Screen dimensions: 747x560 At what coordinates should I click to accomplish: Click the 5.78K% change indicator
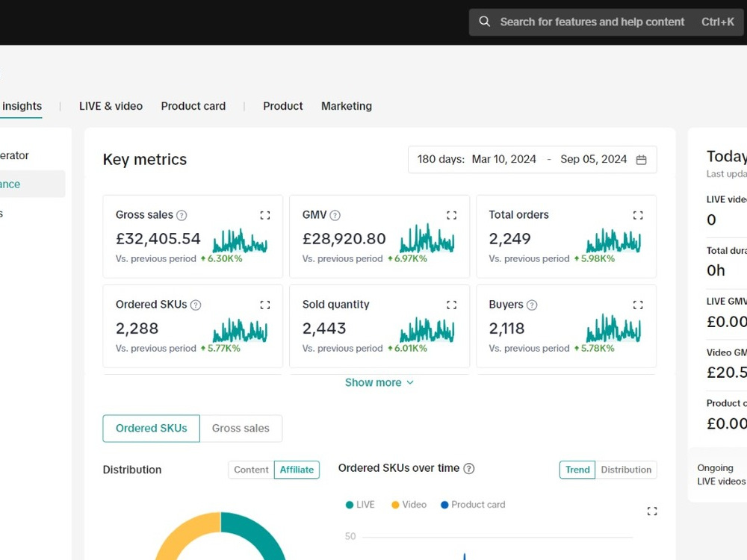(x=594, y=348)
